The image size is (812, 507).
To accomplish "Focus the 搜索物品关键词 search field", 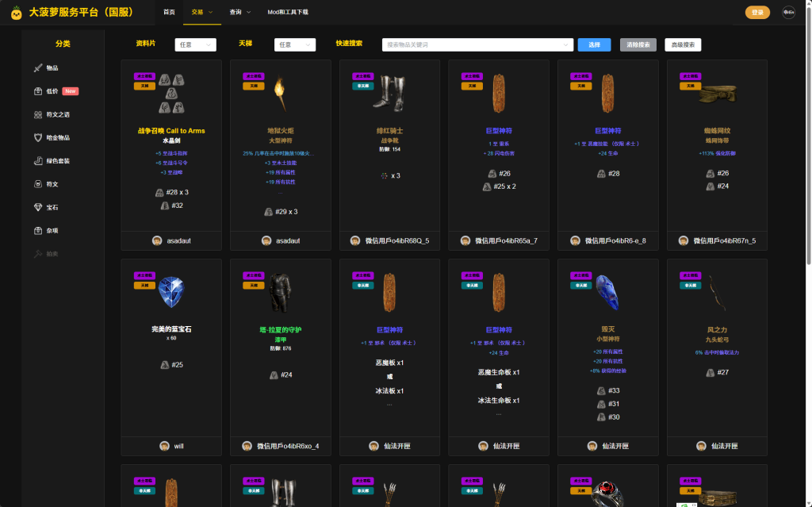I will click(477, 44).
